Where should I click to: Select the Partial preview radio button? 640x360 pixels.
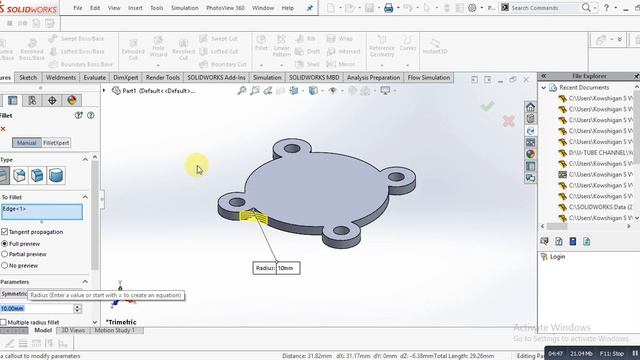coord(4,254)
